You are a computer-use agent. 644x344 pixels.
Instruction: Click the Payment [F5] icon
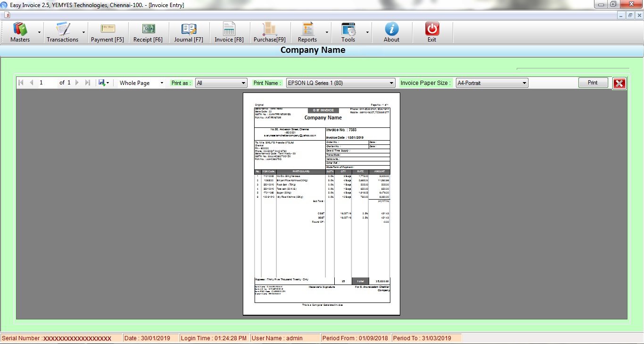(107, 29)
